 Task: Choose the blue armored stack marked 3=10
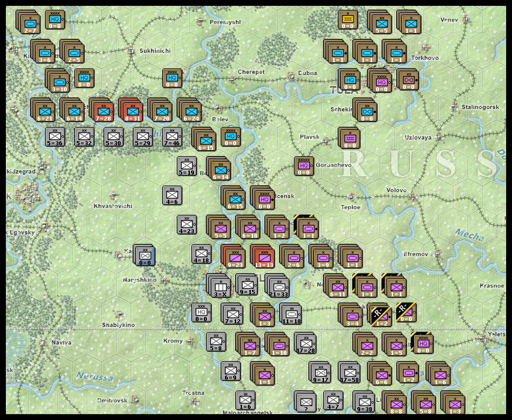coord(59,83)
